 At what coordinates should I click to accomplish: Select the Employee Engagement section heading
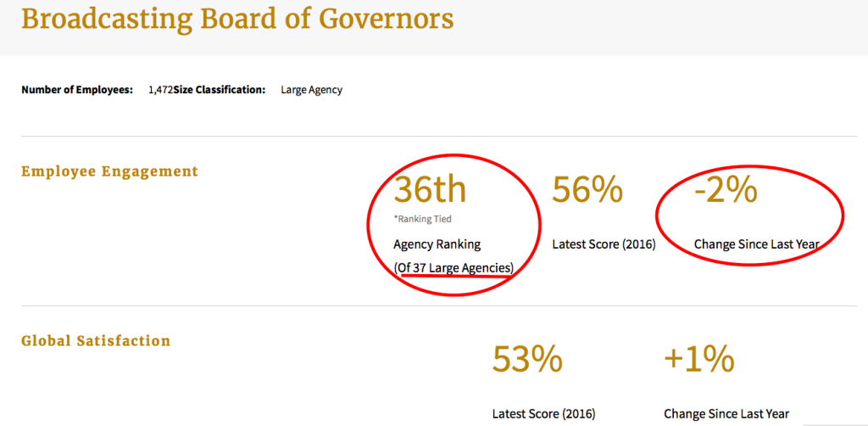109,171
